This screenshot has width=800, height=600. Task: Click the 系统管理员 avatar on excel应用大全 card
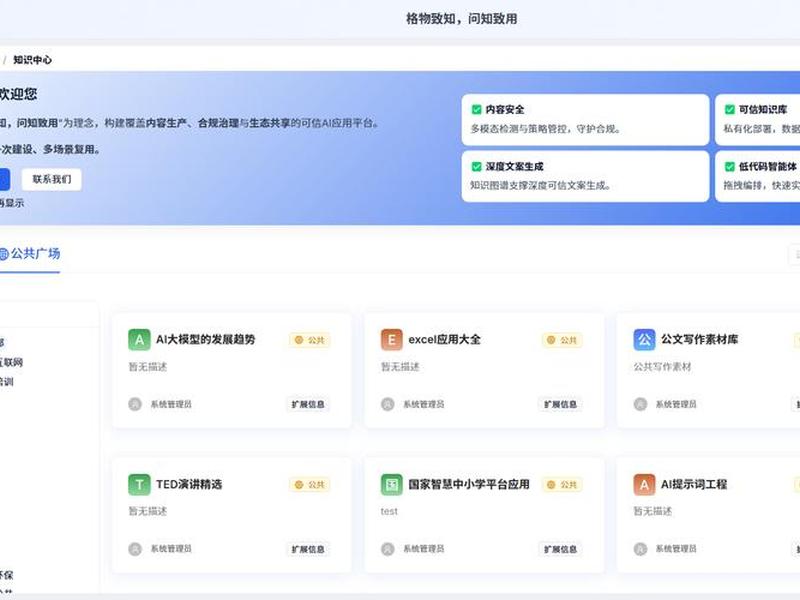pos(388,404)
